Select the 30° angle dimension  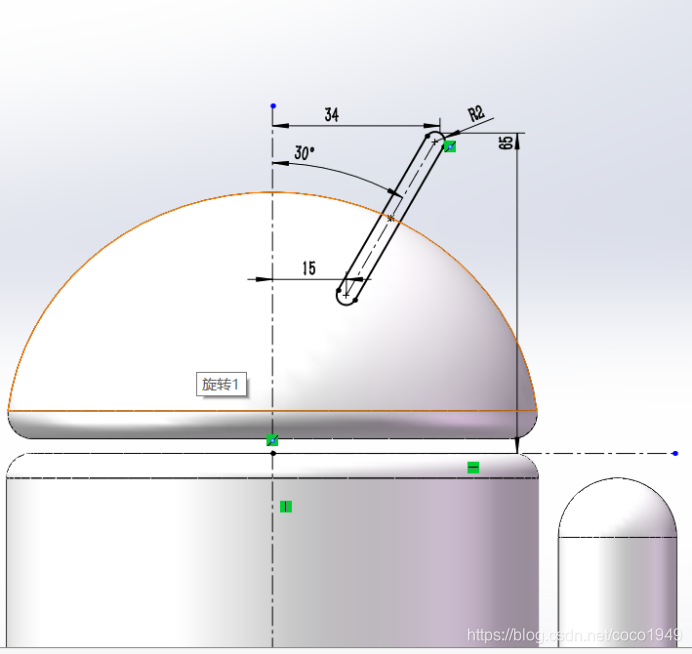(x=304, y=153)
